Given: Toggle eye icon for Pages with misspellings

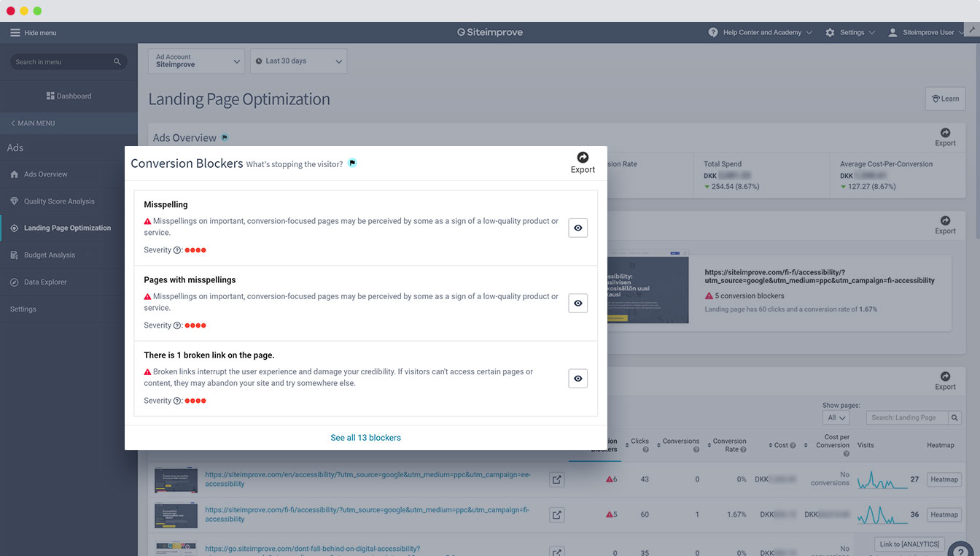Looking at the screenshot, I should (577, 304).
